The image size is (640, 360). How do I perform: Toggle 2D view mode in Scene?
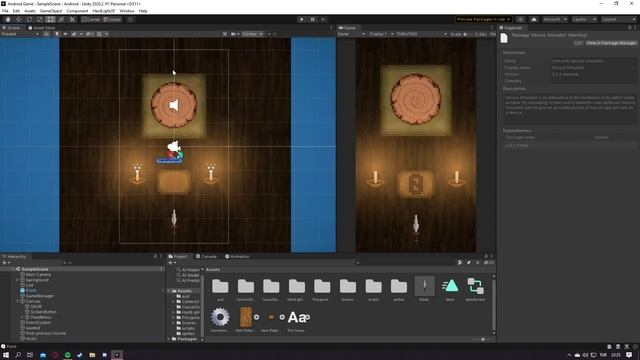(47, 34)
